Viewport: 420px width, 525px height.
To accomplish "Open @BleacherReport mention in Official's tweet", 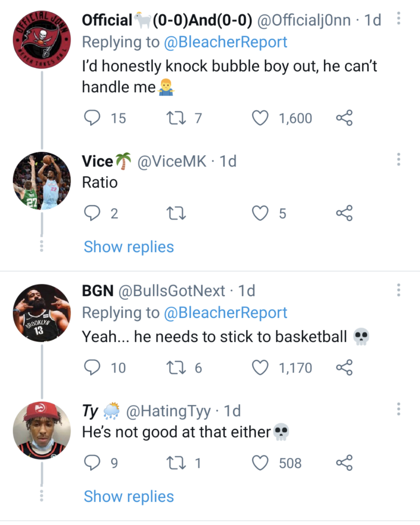I will [x=225, y=42].
